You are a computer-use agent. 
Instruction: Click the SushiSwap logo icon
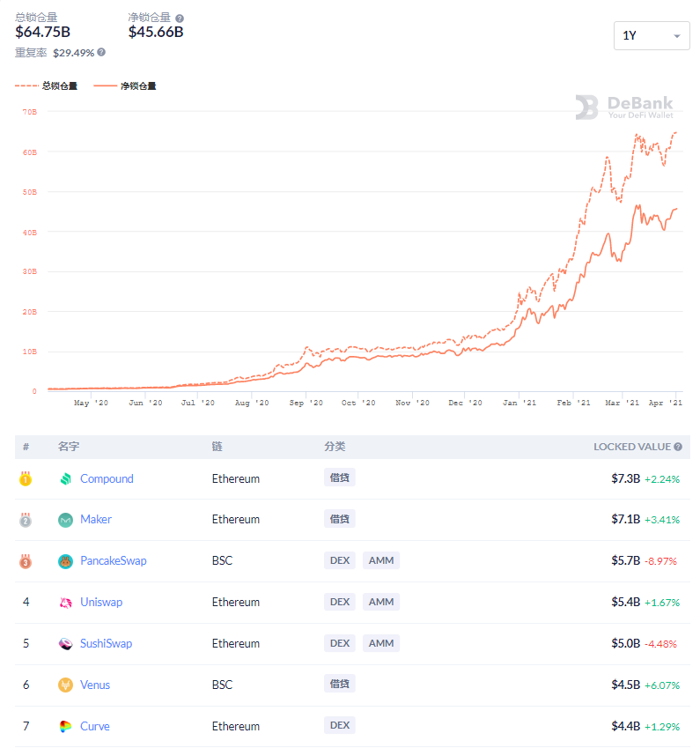pyautogui.click(x=66, y=644)
